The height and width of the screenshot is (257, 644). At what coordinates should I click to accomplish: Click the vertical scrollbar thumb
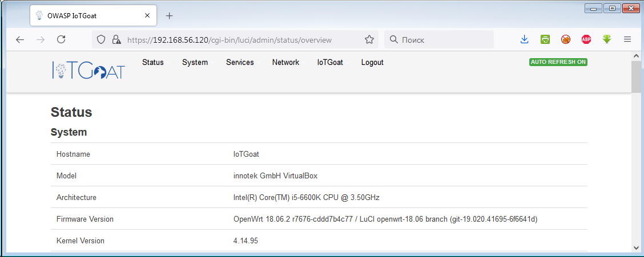point(636,77)
